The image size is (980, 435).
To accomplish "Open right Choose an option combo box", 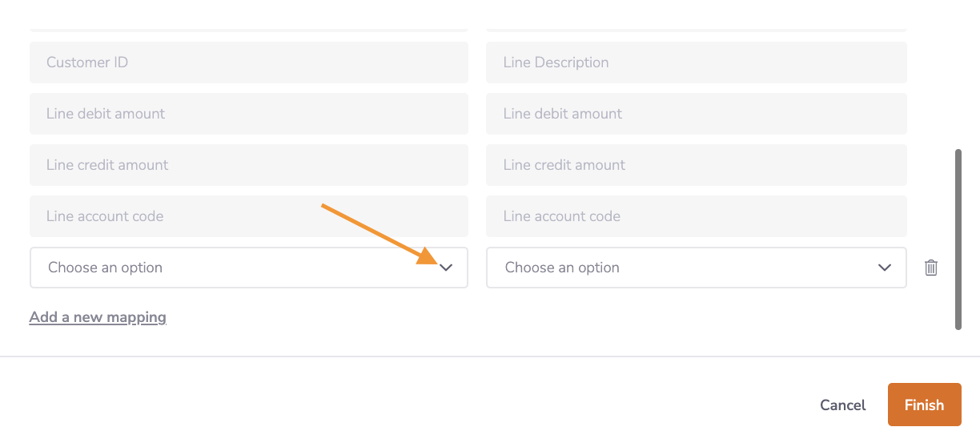I will (x=697, y=268).
